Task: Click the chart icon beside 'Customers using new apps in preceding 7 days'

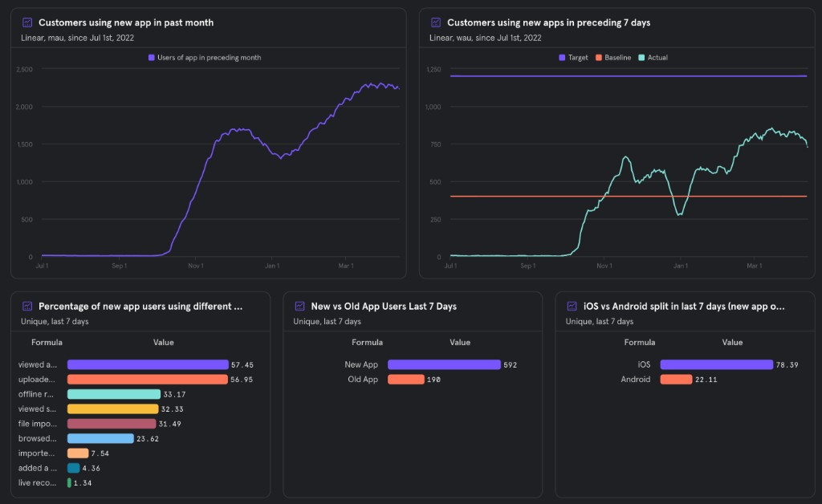Action: [436, 22]
